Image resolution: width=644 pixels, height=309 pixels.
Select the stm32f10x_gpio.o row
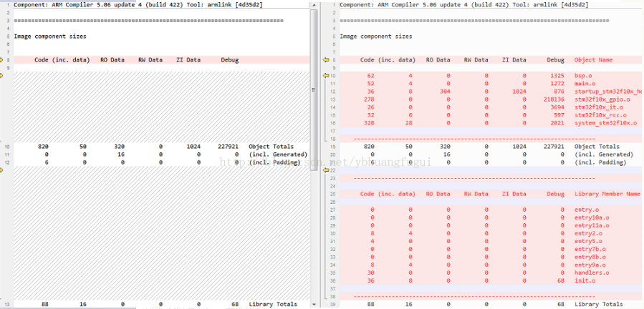[x=491, y=99]
